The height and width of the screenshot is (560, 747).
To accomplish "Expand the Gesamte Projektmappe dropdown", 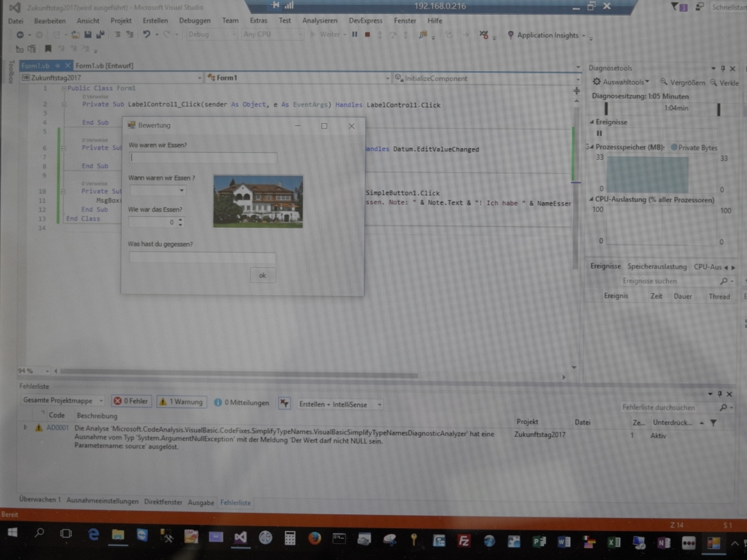I will pos(63,402).
